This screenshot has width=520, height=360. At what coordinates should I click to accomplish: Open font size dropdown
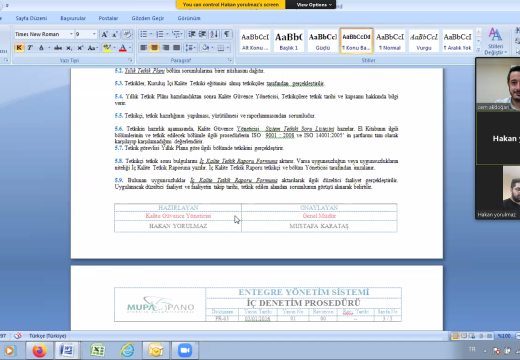click(x=94, y=34)
